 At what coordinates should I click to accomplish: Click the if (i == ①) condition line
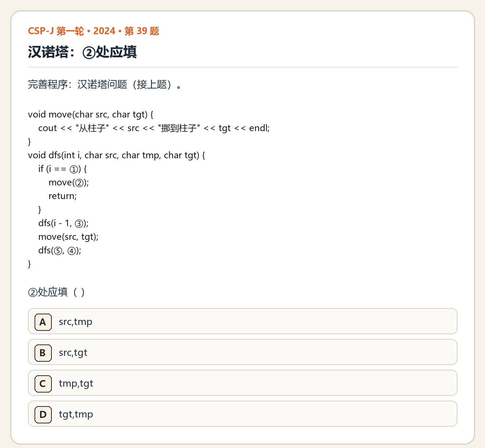62,169
